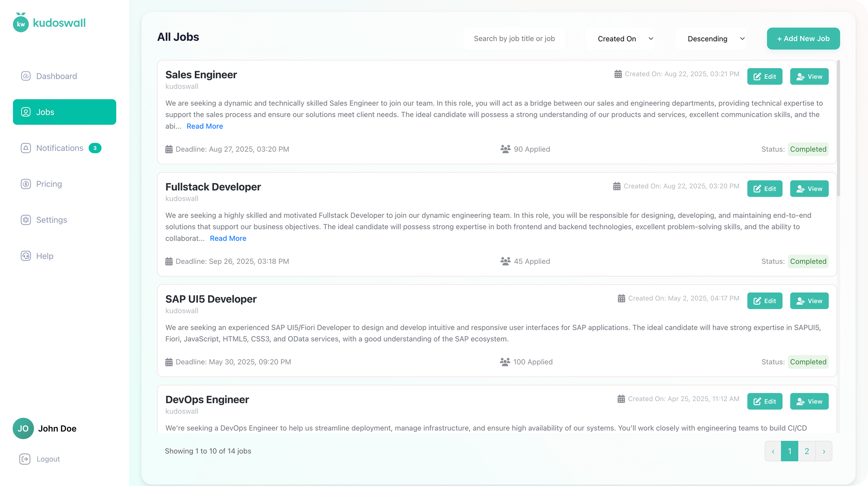Go to the next page arrow
This screenshot has width=868, height=486.
click(x=824, y=451)
